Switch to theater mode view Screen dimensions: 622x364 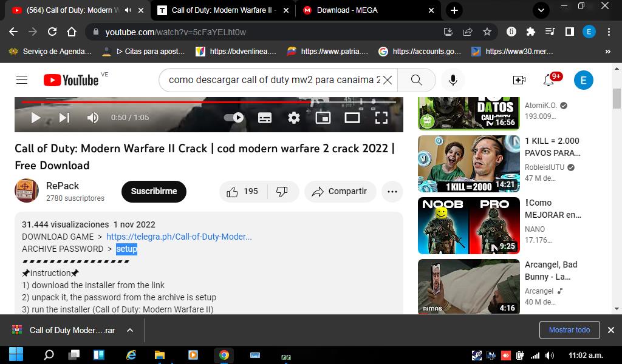(x=352, y=118)
